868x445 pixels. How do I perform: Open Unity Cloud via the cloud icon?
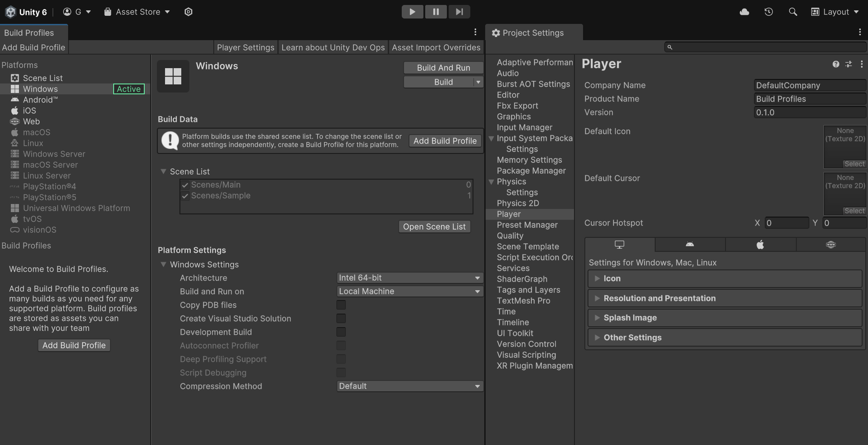point(744,12)
